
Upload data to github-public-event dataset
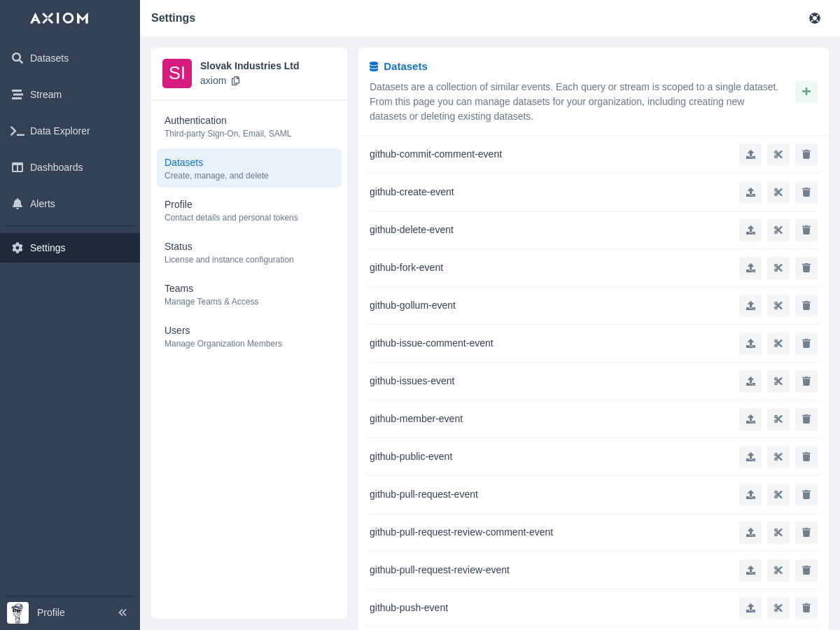[x=750, y=457]
